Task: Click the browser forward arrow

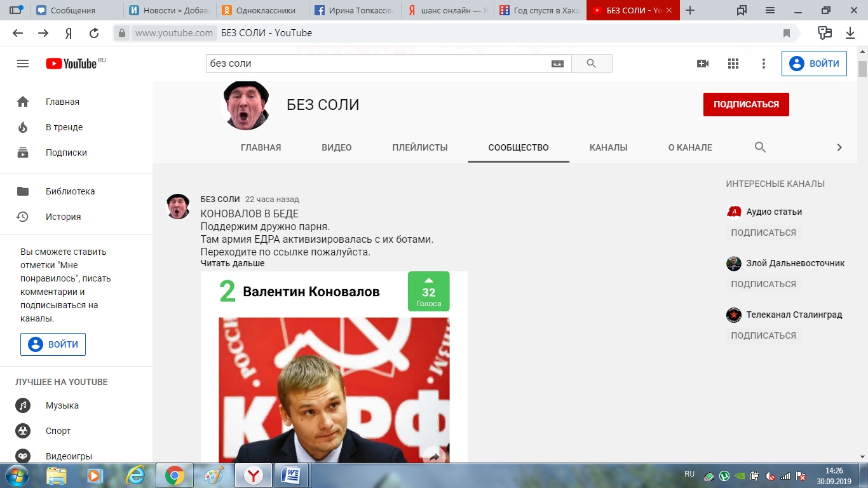Action: point(43,33)
